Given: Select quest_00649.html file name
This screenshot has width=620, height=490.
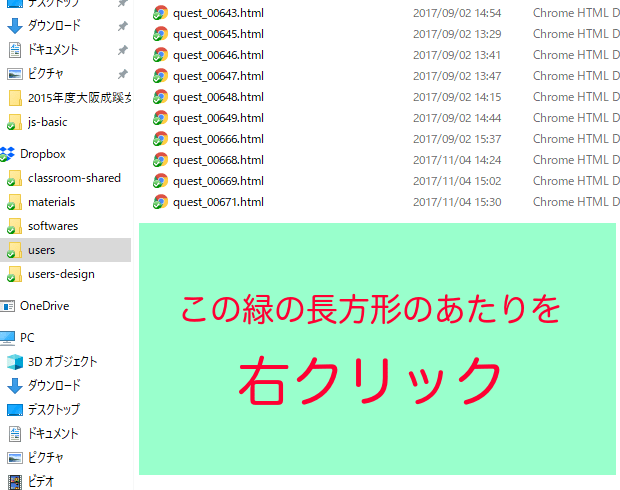Looking at the screenshot, I should pos(218,118).
